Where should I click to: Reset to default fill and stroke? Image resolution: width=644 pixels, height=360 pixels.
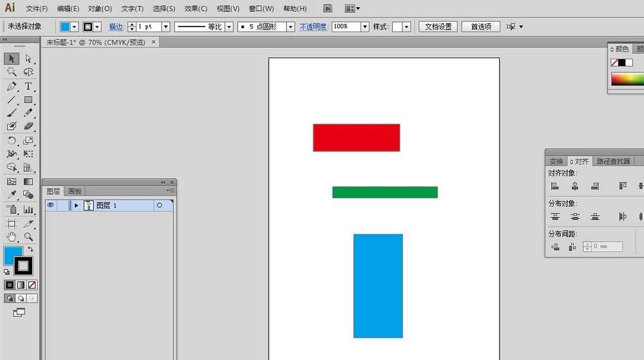(6, 272)
